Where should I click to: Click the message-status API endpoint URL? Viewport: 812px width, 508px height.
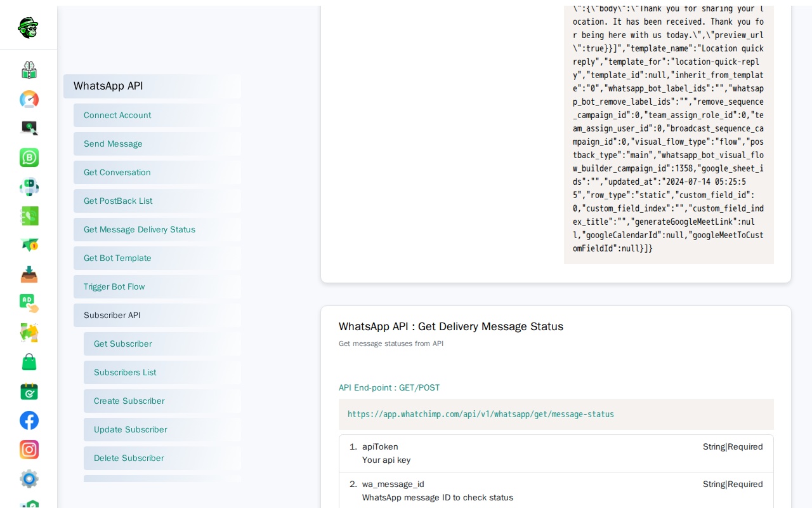point(481,415)
